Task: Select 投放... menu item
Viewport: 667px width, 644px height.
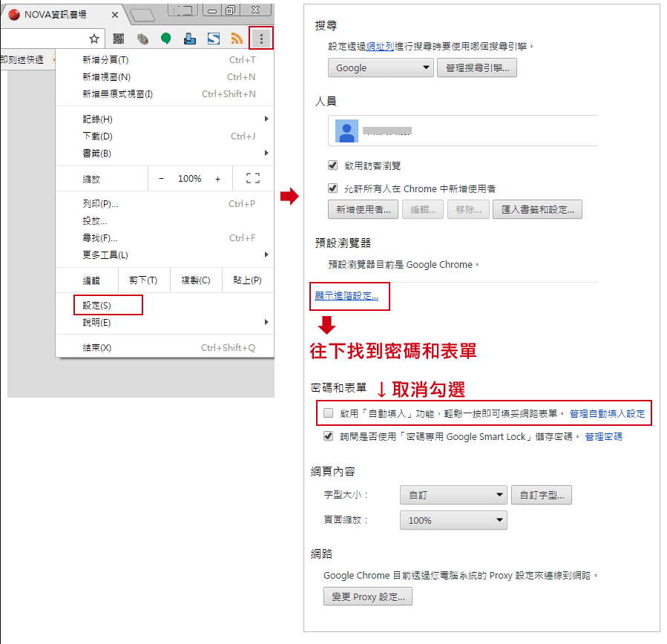Action: pos(165,221)
